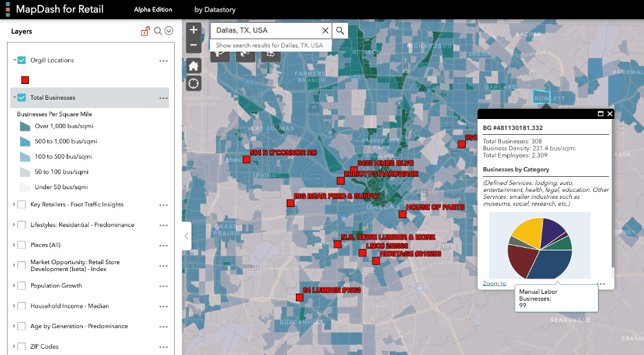The height and width of the screenshot is (355, 644).
Task: Click the Zoom to link in popup
Action: click(x=494, y=283)
